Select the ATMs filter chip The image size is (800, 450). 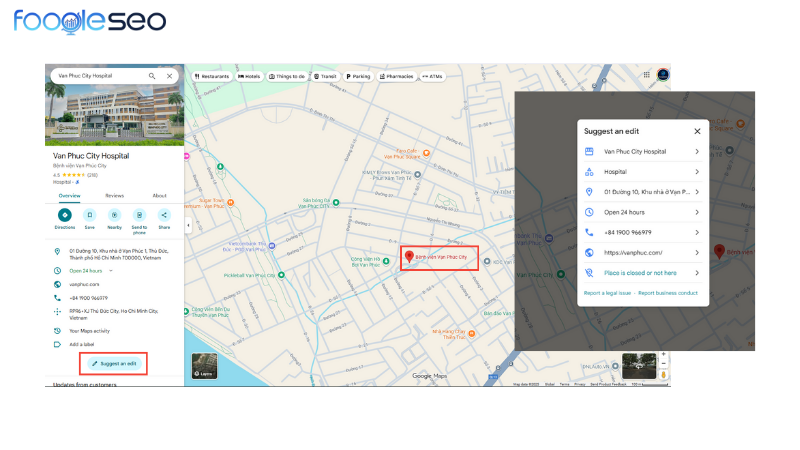point(432,77)
